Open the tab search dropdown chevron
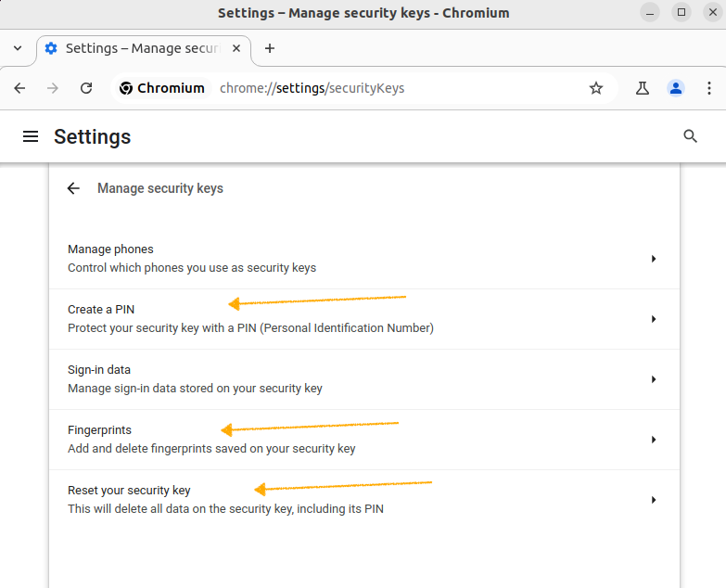 [18, 48]
